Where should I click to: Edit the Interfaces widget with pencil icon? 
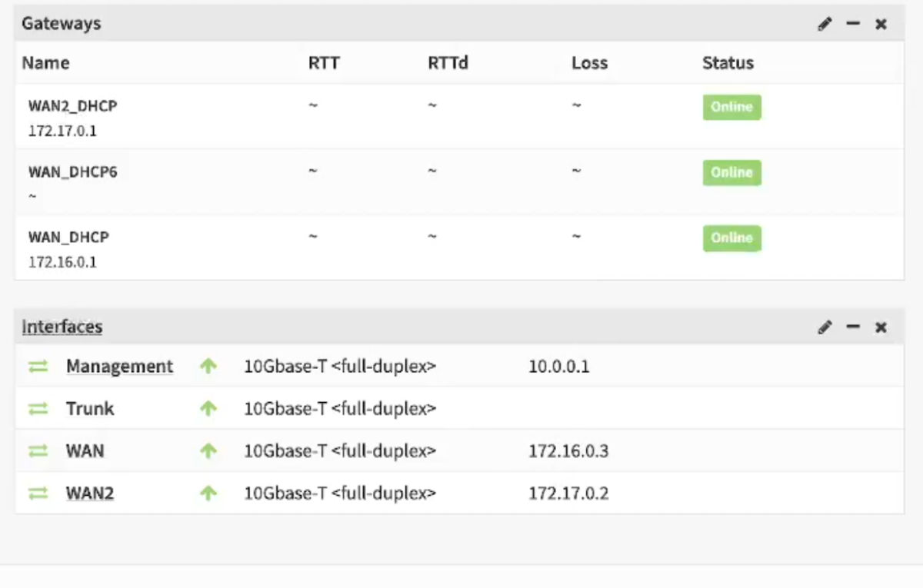[x=825, y=327]
